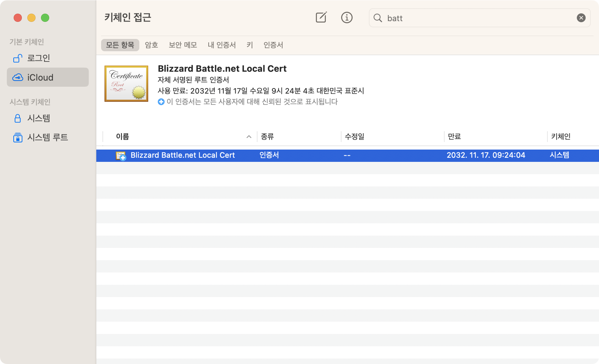Switch to the 보안 메모 tab

pos(183,45)
